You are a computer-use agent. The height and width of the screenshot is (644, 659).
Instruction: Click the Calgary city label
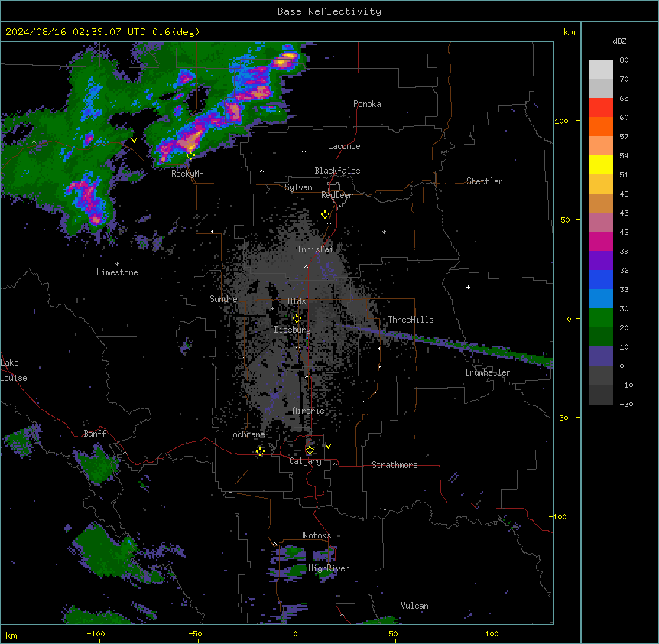(305, 461)
